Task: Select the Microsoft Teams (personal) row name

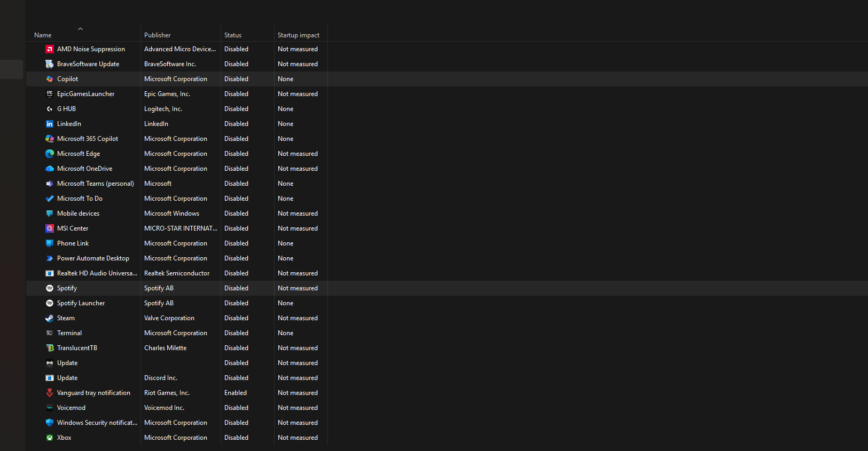Action: (x=96, y=184)
